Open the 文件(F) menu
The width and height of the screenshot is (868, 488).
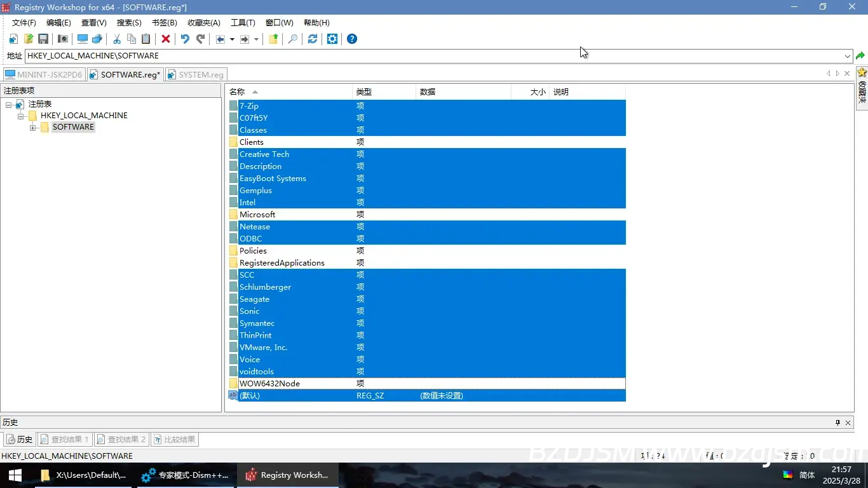pyautogui.click(x=24, y=23)
